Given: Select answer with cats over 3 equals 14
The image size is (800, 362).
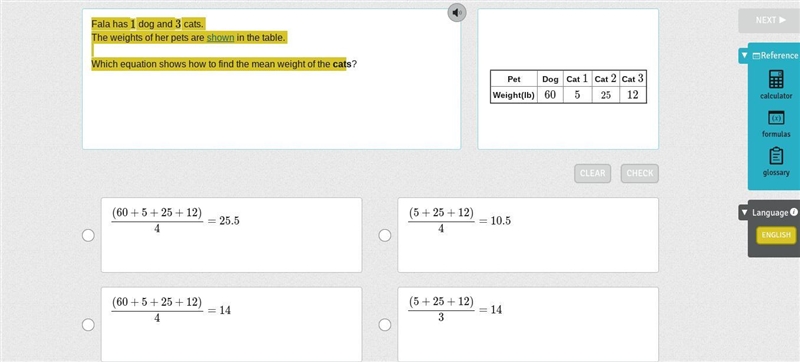Looking at the screenshot, I should pyautogui.click(x=385, y=325).
